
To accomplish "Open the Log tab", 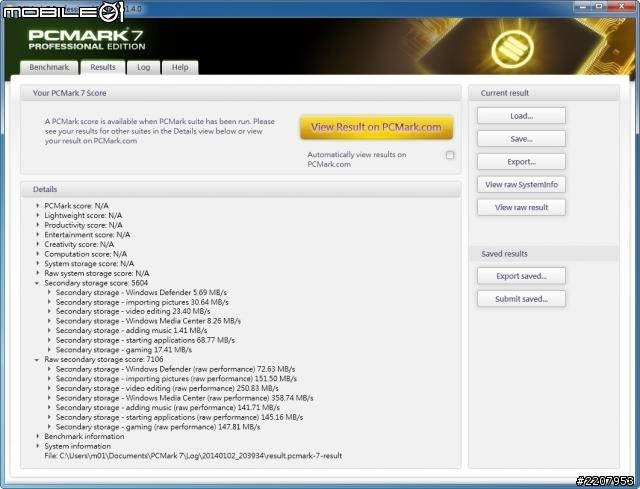I will (x=143, y=68).
